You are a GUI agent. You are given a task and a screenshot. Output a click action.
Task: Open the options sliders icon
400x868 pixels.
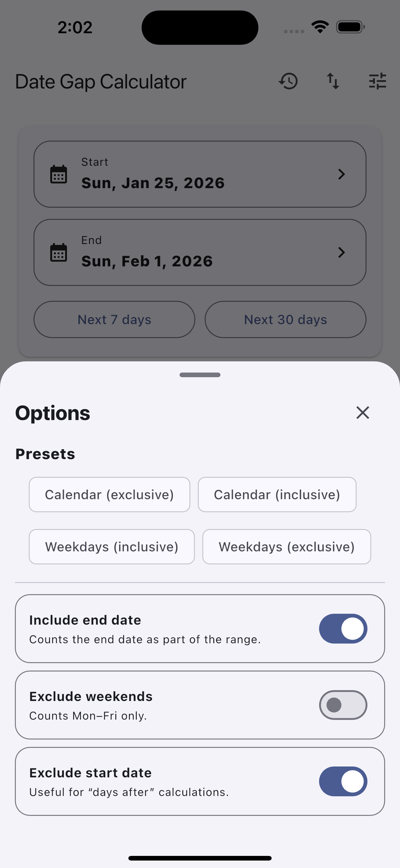tap(377, 81)
